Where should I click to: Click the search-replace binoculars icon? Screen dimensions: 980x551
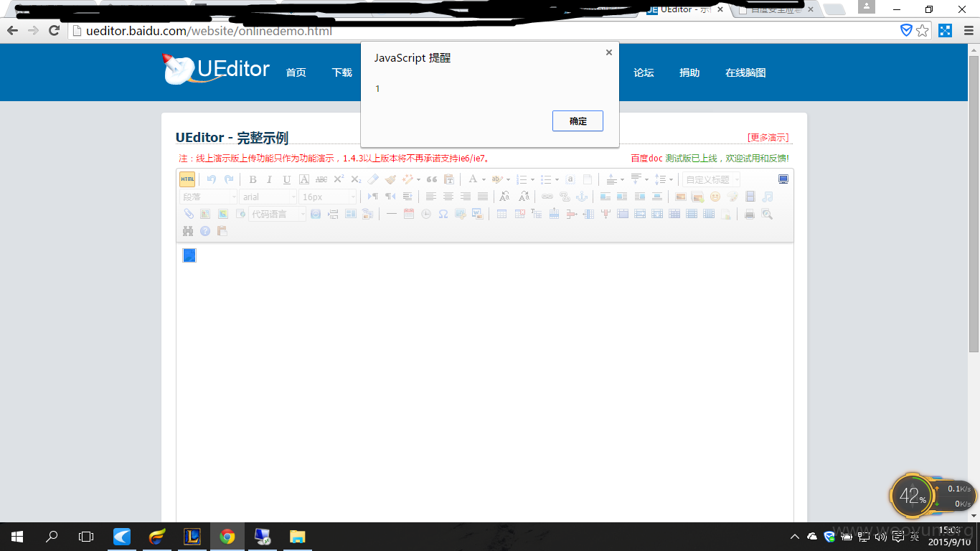coord(188,231)
